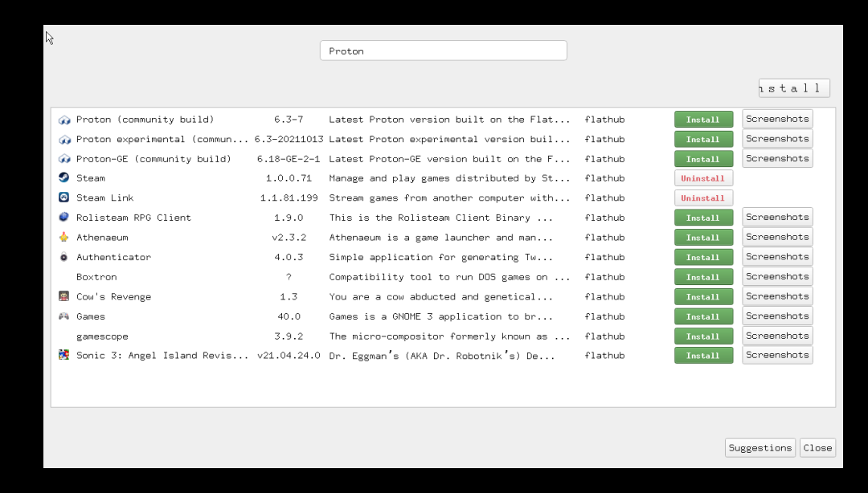Image resolution: width=868 pixels, height=493 pixels.
Task: View screenshots for Athenaeum
Action: pyautogui.click(x=777, y=237)
